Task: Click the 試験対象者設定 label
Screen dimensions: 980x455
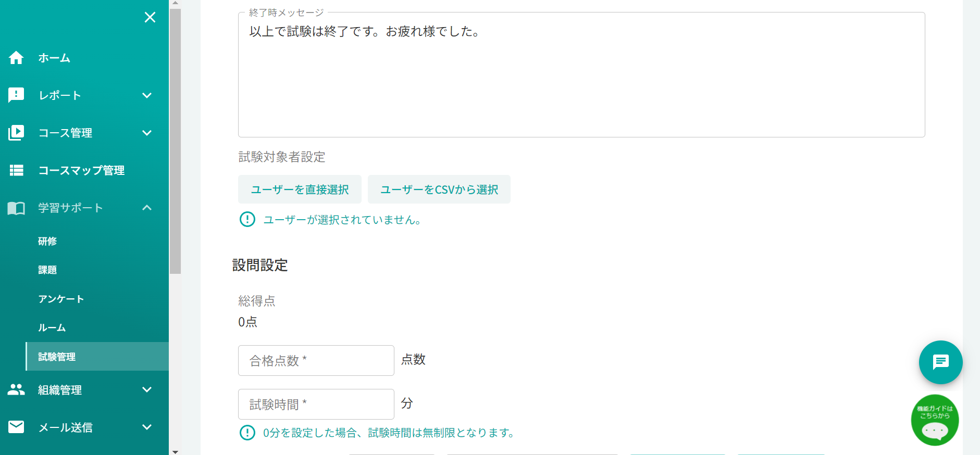Action: 282,157
